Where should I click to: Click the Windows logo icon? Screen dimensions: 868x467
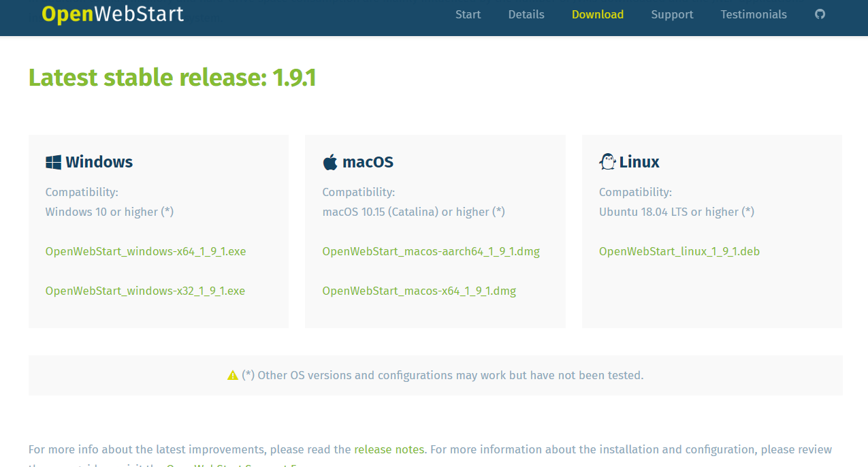[53, 162]
